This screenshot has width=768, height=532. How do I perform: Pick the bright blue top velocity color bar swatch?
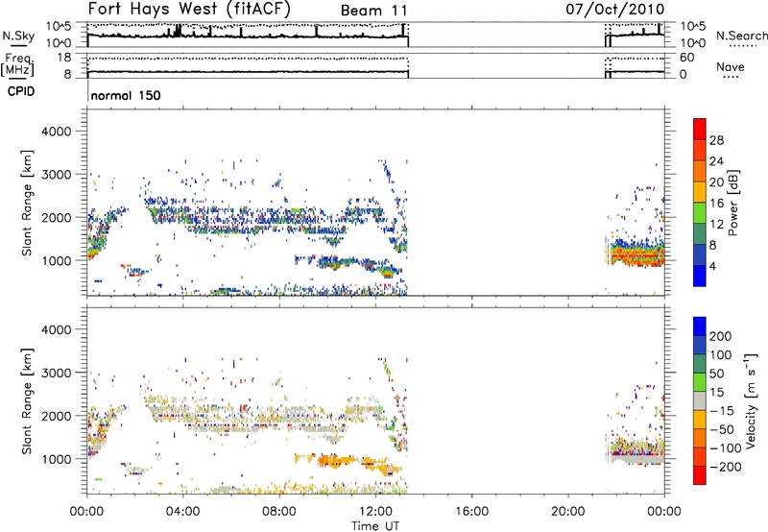coord(700,326)
